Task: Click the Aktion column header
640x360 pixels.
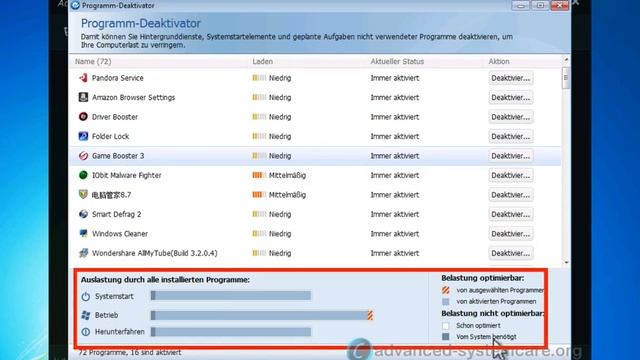Action: pos(499,61)
